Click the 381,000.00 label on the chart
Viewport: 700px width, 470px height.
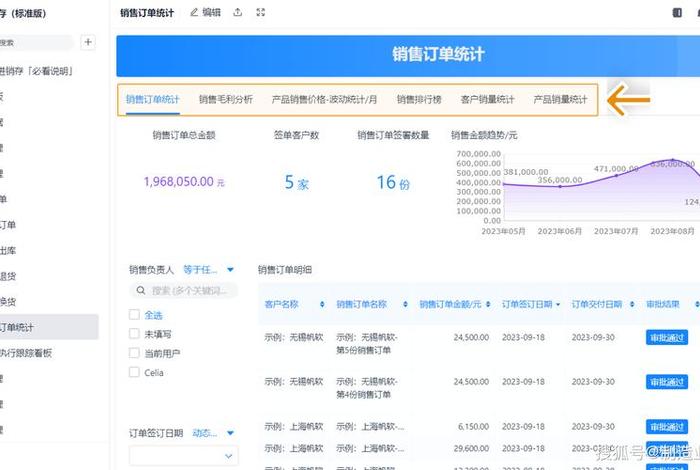525,172
